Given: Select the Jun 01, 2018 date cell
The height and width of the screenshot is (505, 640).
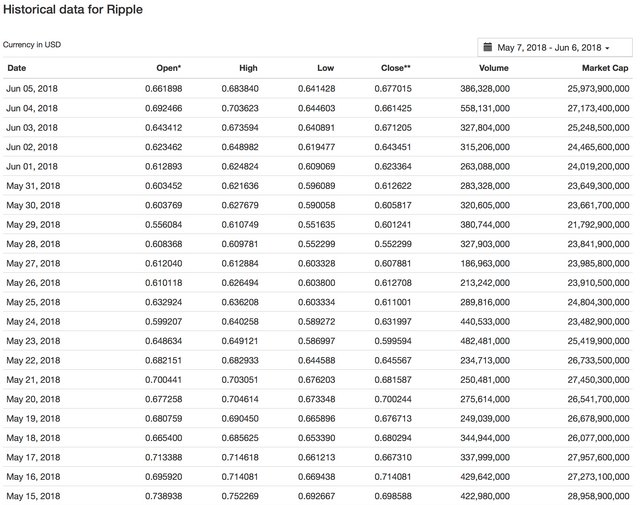Looking at the screenshot, I should 32,166.
